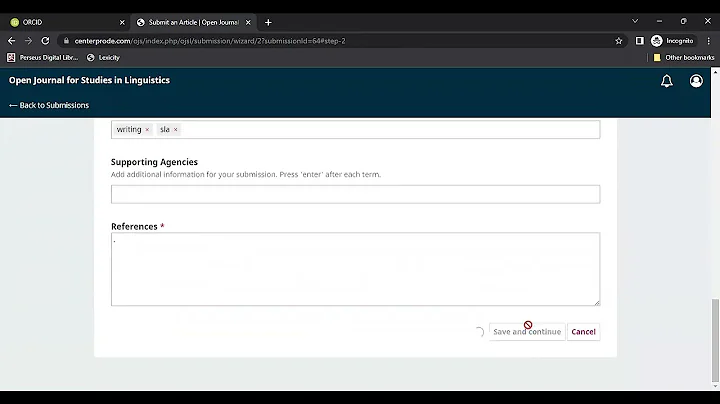Click the browser forward arrow
720x404 pixels.
point(28,41)
